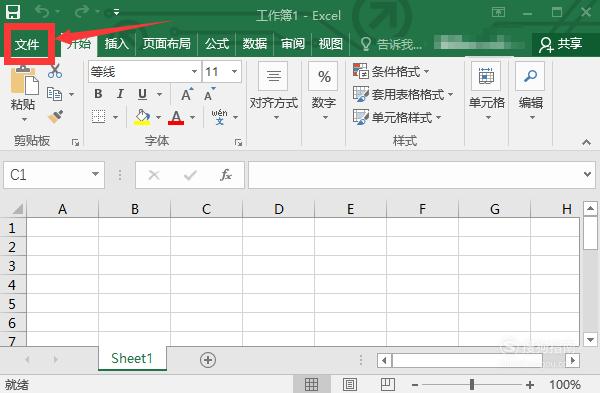The height and width of the screenshot is (393, 600).
Task: Click the Increase Font Size icon
Action: tap(187, 94)
